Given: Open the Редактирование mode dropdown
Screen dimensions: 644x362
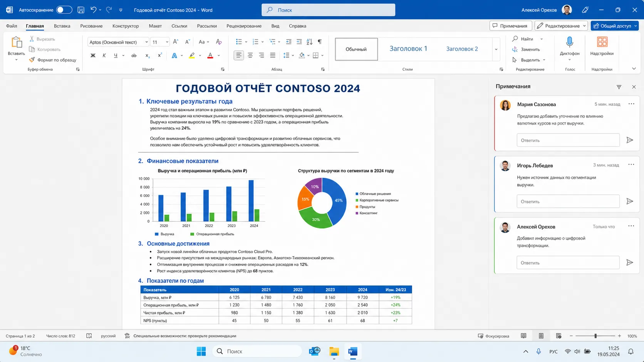Looking at the screenshot, I should click(x=561, y=26).
